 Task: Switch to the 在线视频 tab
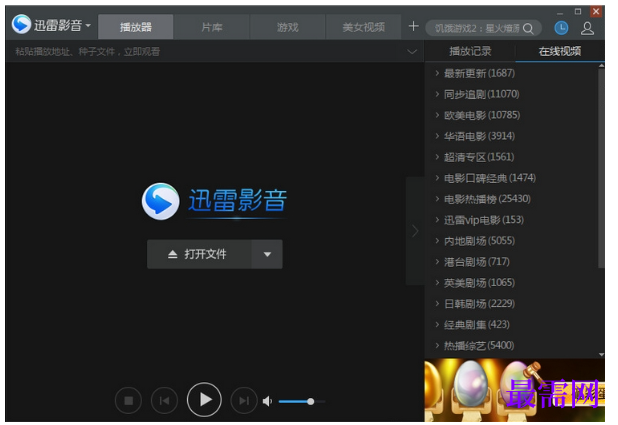click(560, 51)
